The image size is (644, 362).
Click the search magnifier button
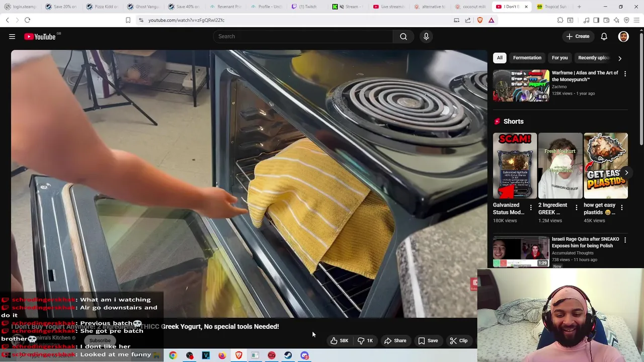click(404, 36)
